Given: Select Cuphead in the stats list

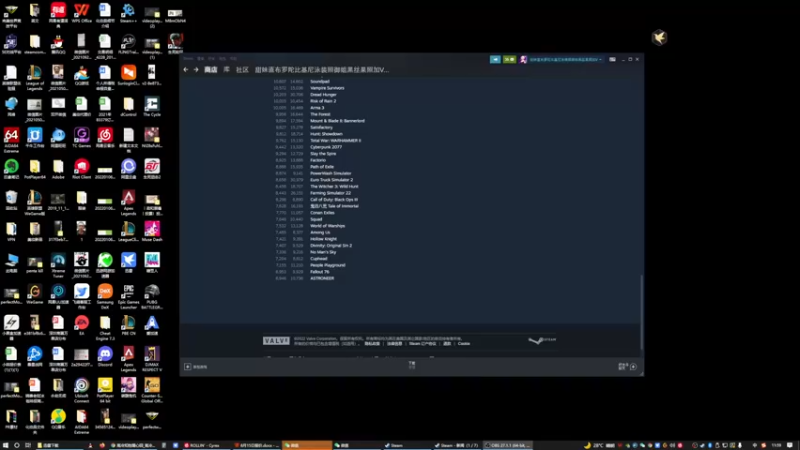Looking at the screenshot, I should (x=318, y=259).
